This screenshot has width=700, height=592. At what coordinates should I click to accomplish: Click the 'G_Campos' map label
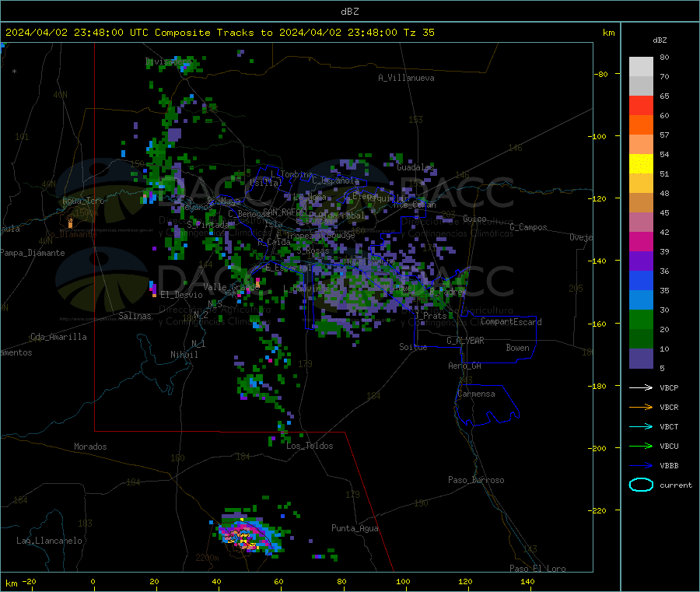click(x=528, y=227)
